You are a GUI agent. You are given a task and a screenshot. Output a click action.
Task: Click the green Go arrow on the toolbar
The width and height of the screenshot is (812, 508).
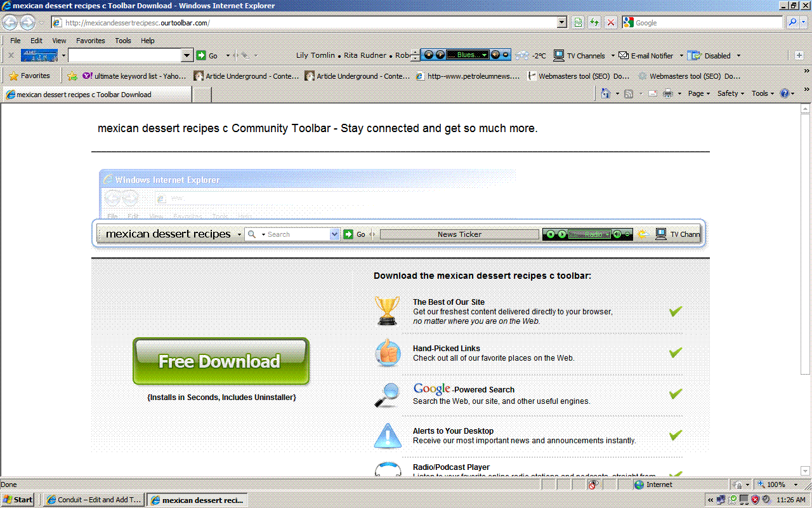click(201, 56)
